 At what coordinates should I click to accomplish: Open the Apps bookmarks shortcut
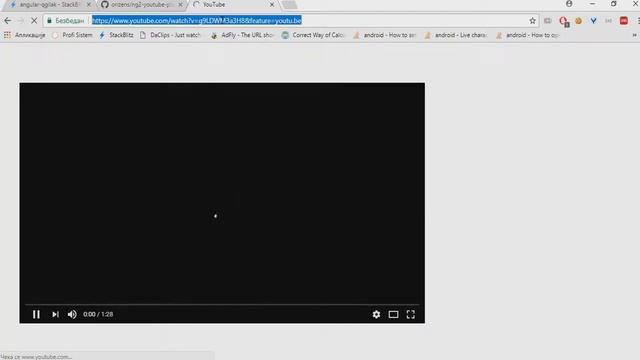(x=24, y=35)
